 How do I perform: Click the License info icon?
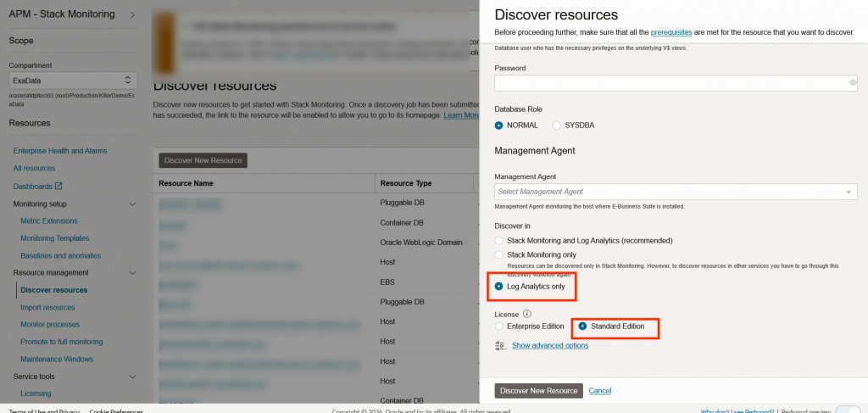[526, 315]
